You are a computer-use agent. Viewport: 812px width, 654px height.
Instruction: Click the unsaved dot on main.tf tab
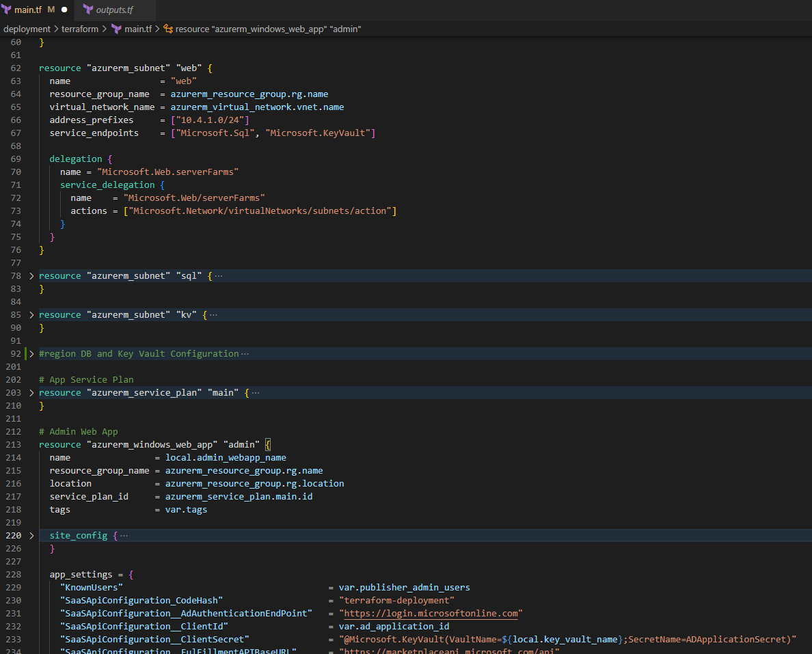coord(64,10)
